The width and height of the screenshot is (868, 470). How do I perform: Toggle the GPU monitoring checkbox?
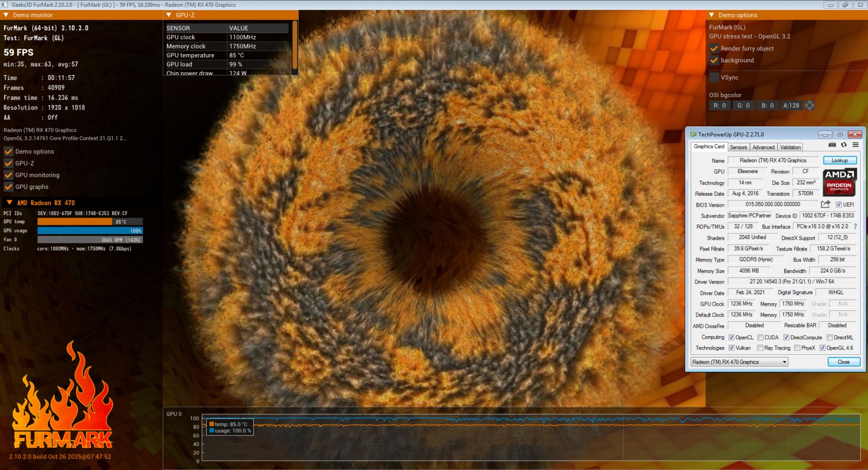[8, 175]
